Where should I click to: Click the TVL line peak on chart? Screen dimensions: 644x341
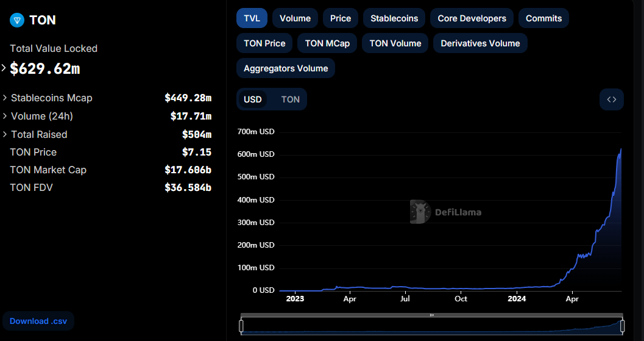621,149
